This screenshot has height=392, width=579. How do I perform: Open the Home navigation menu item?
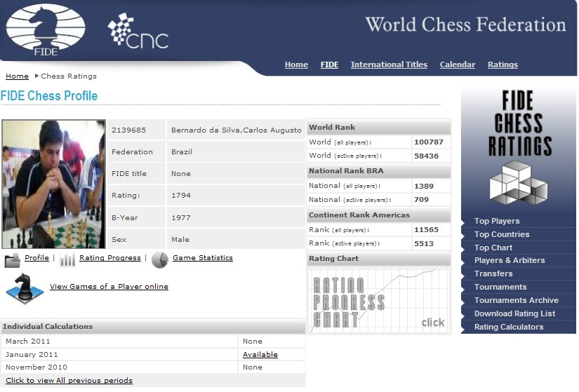[x=296, y=65]
